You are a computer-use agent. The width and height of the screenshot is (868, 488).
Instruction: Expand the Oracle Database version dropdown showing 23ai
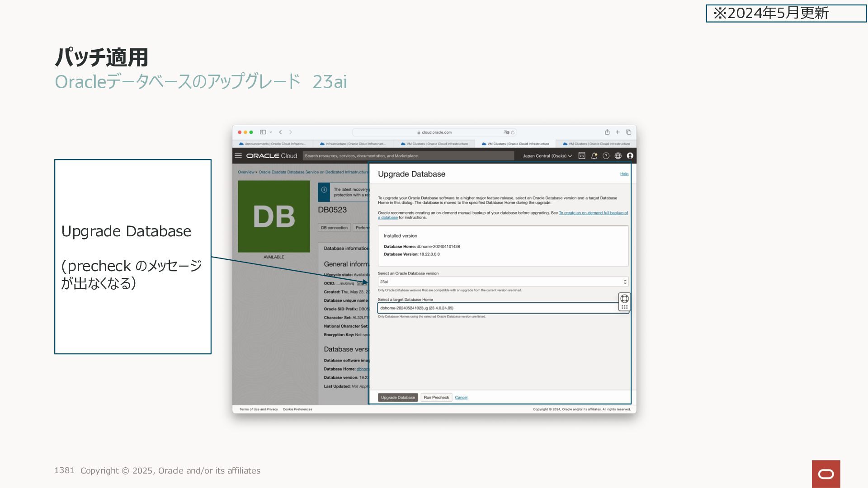coord(503,282)
